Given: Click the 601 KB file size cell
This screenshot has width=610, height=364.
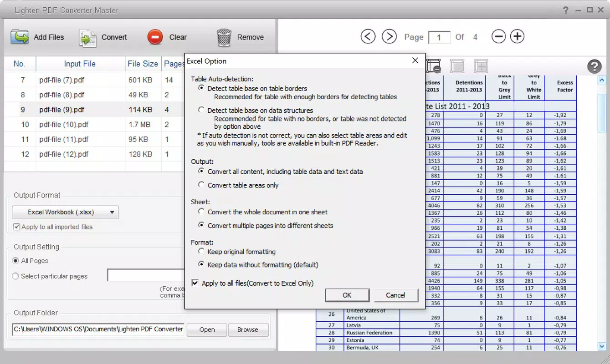Looking at the screenshot, I should point(140,80).
